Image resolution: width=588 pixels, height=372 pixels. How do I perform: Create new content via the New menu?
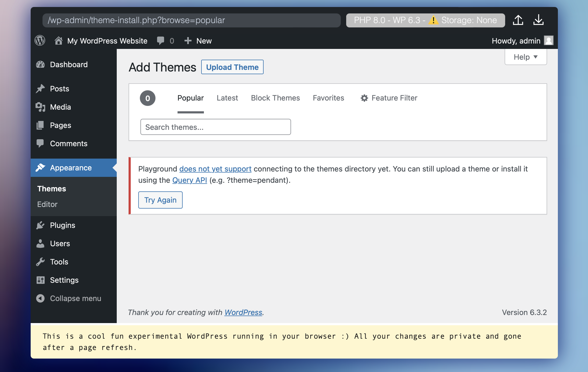point(198,41)
